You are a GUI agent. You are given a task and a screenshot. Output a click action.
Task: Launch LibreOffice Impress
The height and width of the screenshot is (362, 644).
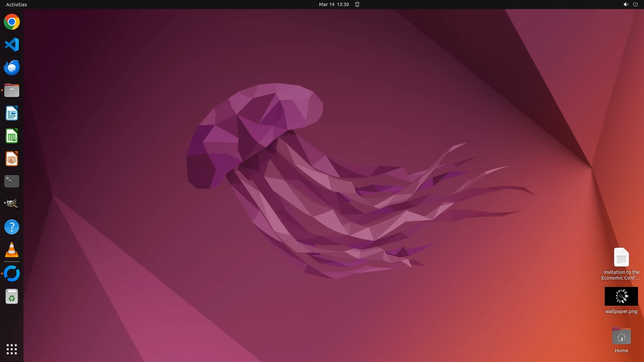coord(12,159)
